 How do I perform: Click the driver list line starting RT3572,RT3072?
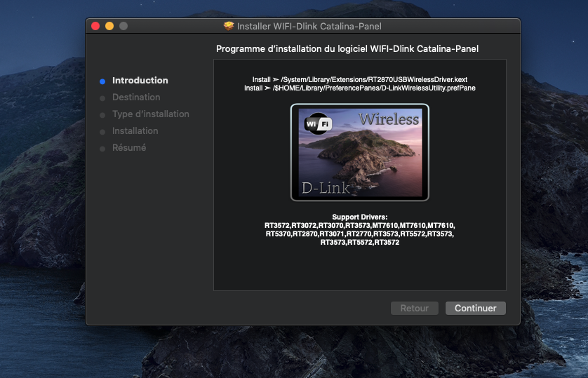pos(360,226)
